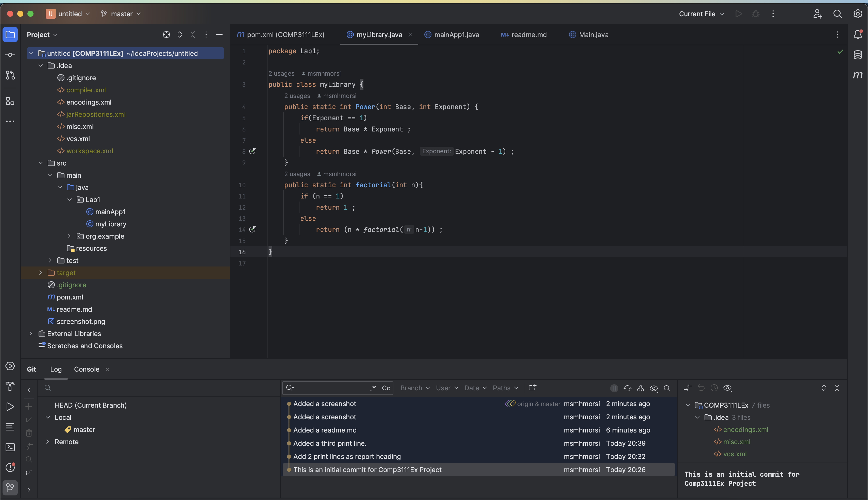Open the Pull Requests tool window
The height and width of the screenshot is (500, 868).
pyautogui.click(x=10, y=75)
